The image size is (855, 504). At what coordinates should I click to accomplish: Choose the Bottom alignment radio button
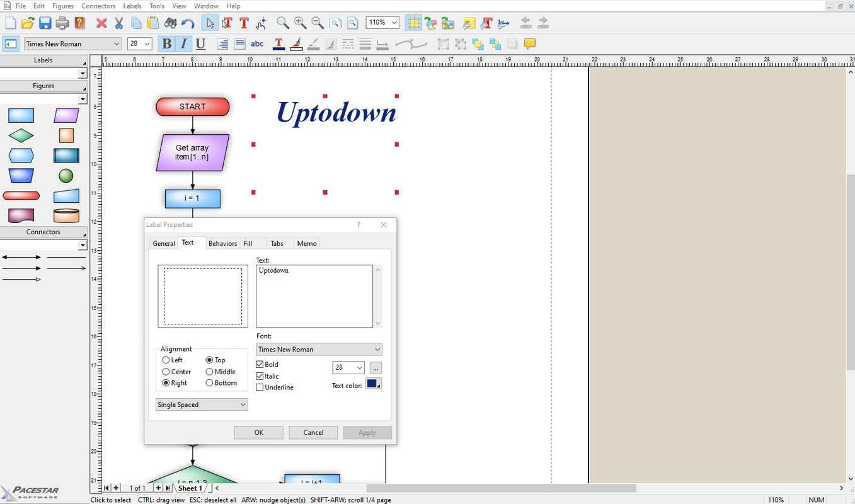point(209,383)
